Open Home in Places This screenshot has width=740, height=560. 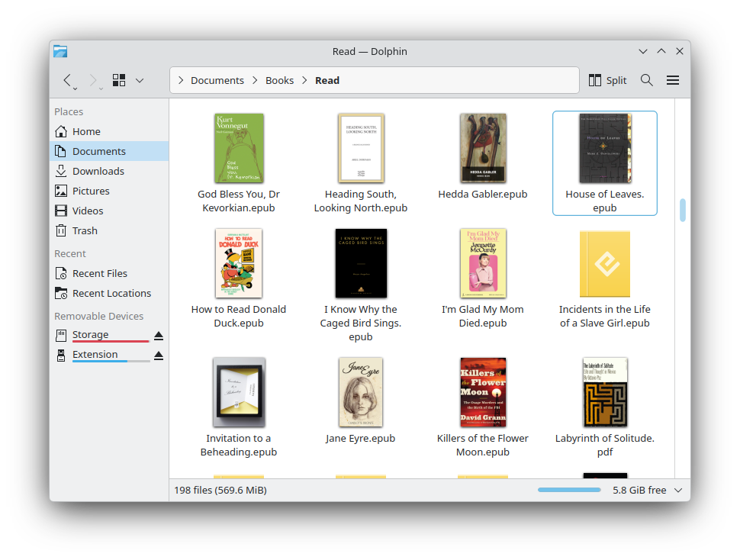[109, 131]
